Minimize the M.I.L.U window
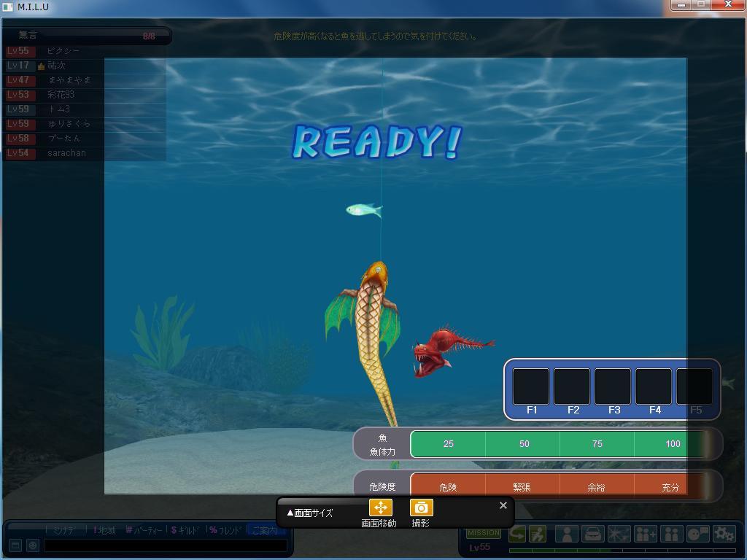Image resolution: width=747 pixels, height=560 pixels. [681, 5]
